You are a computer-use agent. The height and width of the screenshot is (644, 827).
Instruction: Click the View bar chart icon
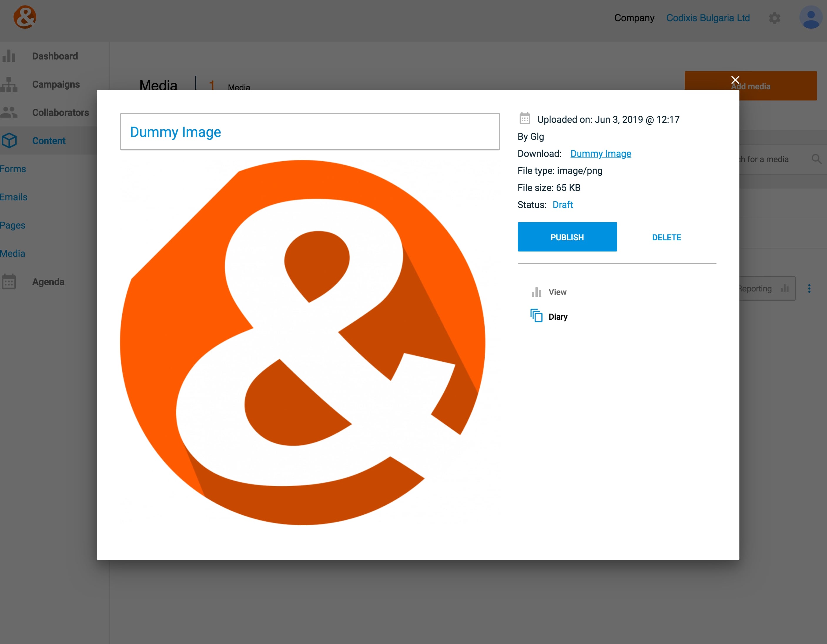click(x=536, y=292)
